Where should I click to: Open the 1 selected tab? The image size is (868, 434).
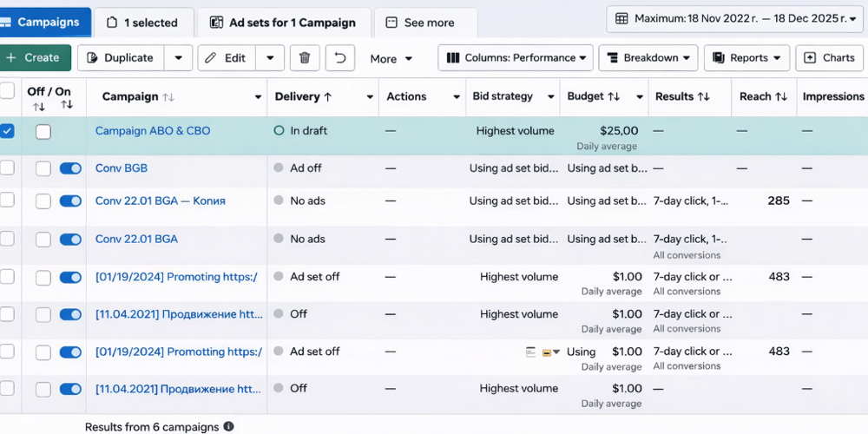pos(144,23)
